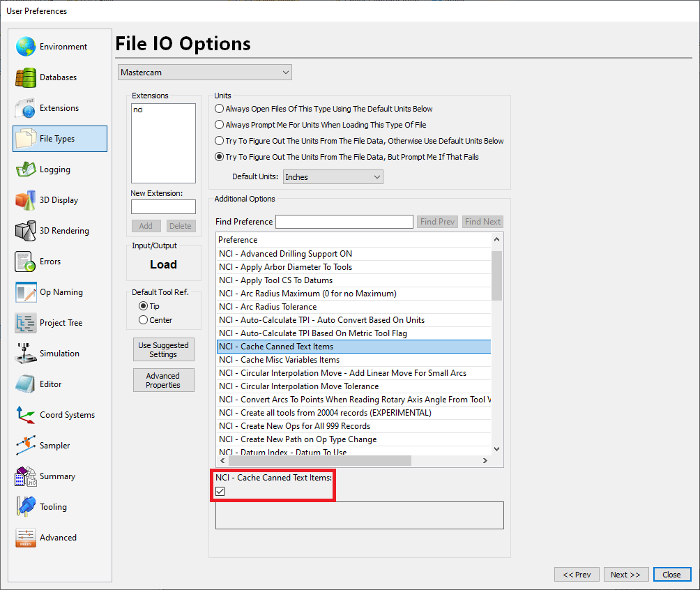Click the Summary report icon
Image resolution: width=700 pixels, height=590 pixels.
click(25, 476)
